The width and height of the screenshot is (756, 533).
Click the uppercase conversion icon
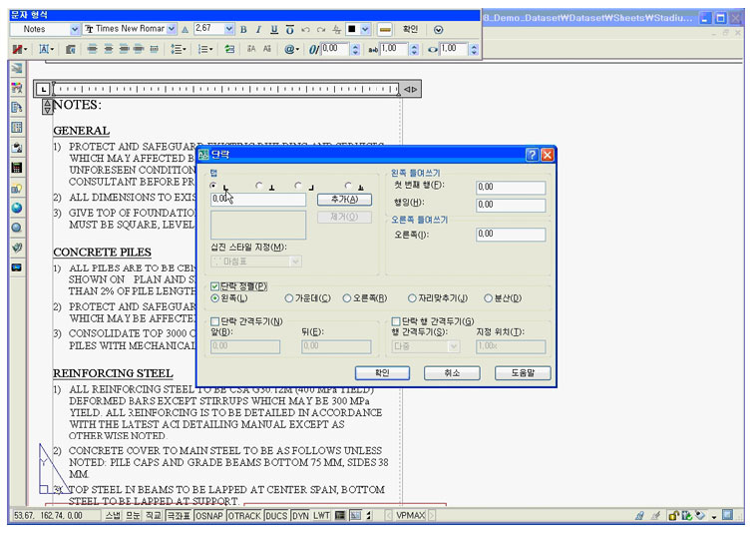coord(251,49)
